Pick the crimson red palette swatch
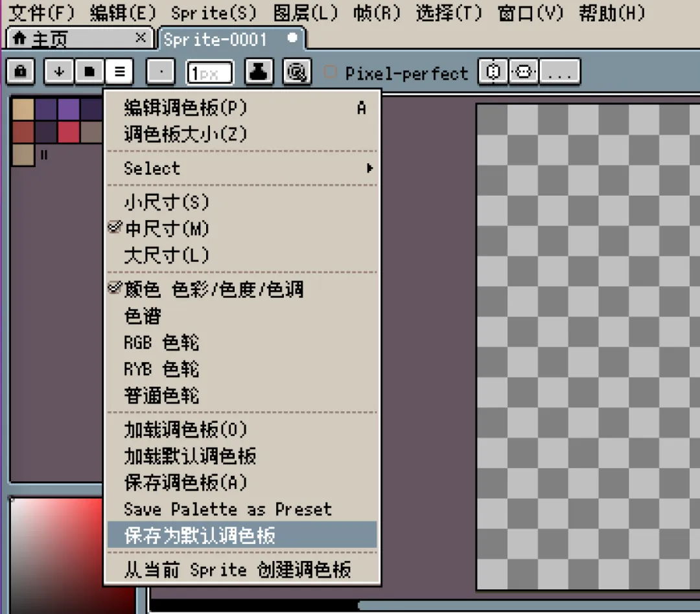The width and height of the screenshot is (700, 614). [x=69, y=132]
